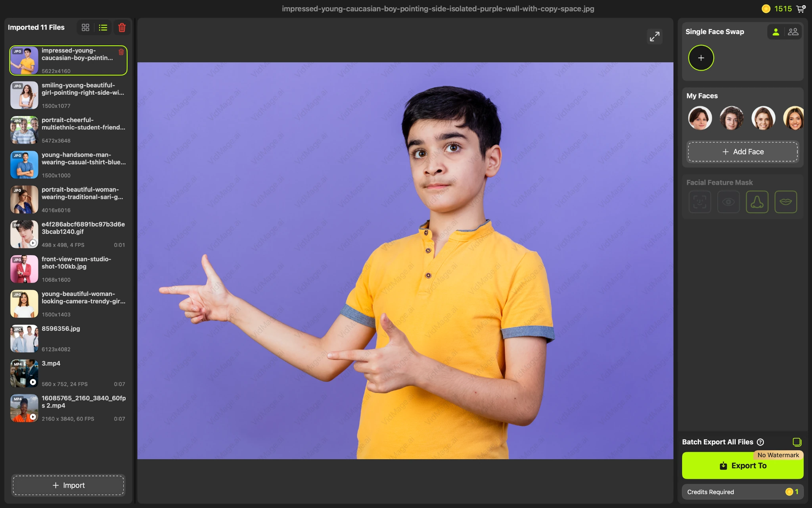Select the 3.mp4 video file
Image resolution: width=812 pixels, height=508 pixels.
(x=68, y=373)
